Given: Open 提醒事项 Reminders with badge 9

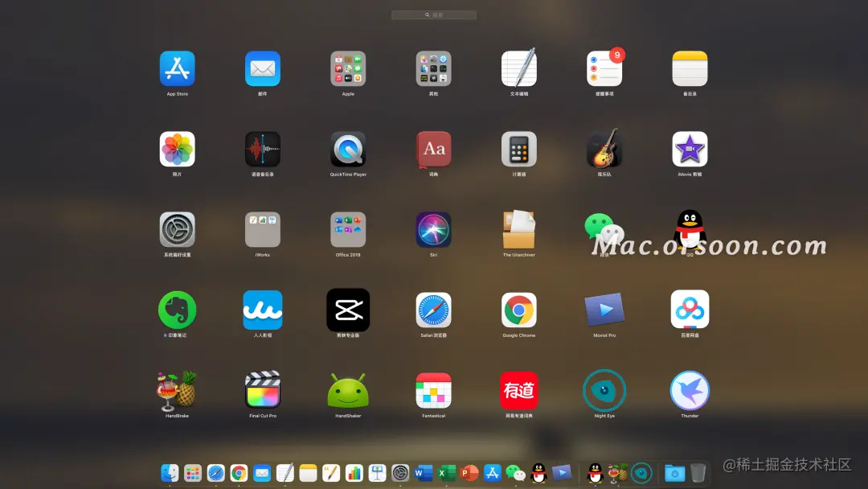Looking at the screenshot, I should 604,68.
